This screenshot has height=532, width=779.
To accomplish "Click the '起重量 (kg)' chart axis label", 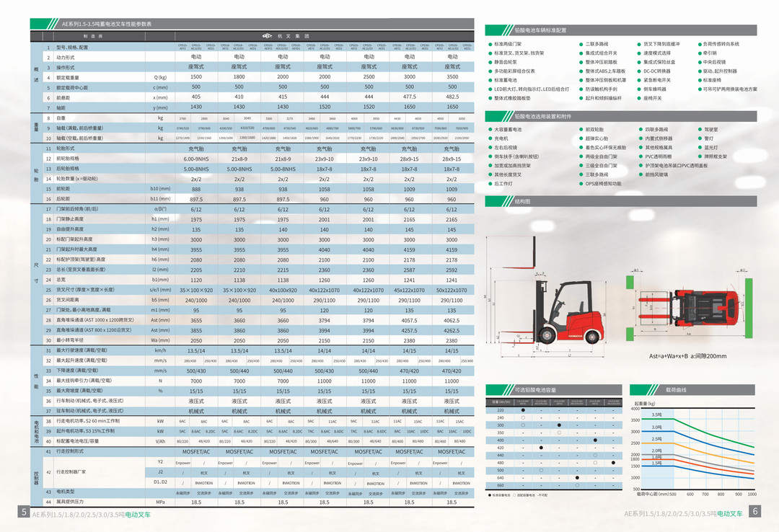I will tap(646, 404).
